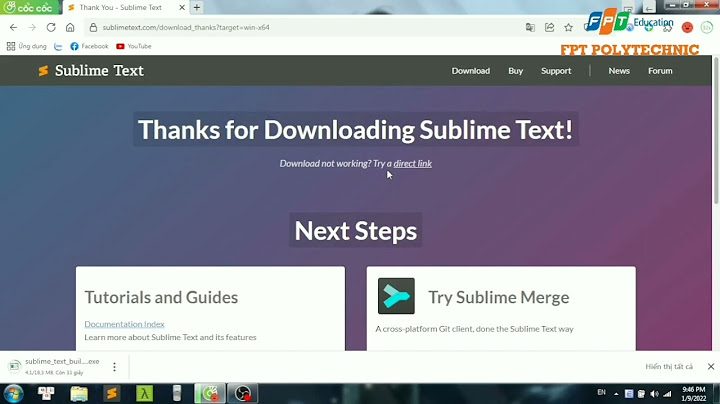Open the browser home page
This screenshot has height=404, width=720.
(x=70, y=28)
